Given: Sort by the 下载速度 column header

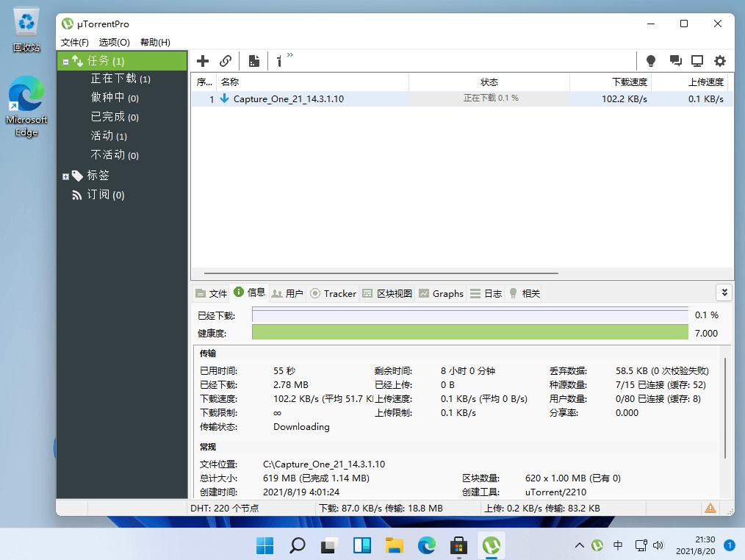Looking at the screenshot, I should [x=610, y=82].
